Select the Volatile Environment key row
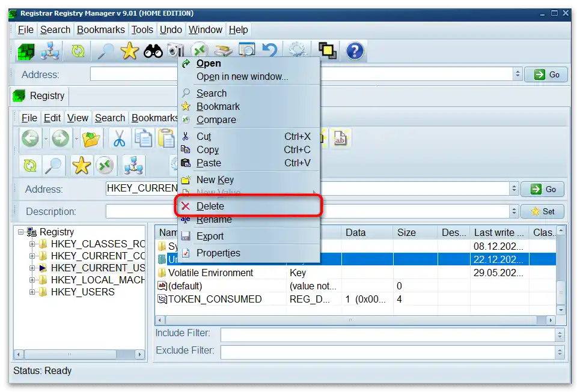 click(x=356, y=273)
